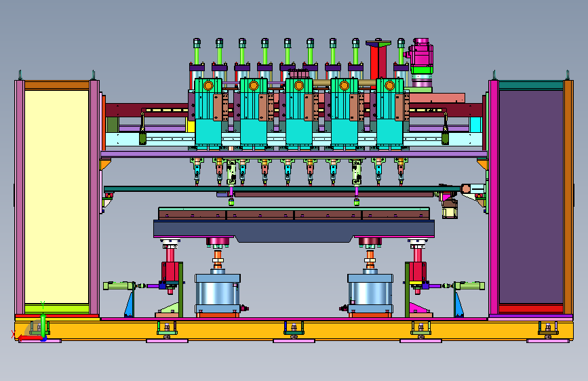The height and width of the screenshot is (381, 588).
Task: Pick the yellow base frame beam
Action: click(x=294, y=330)
